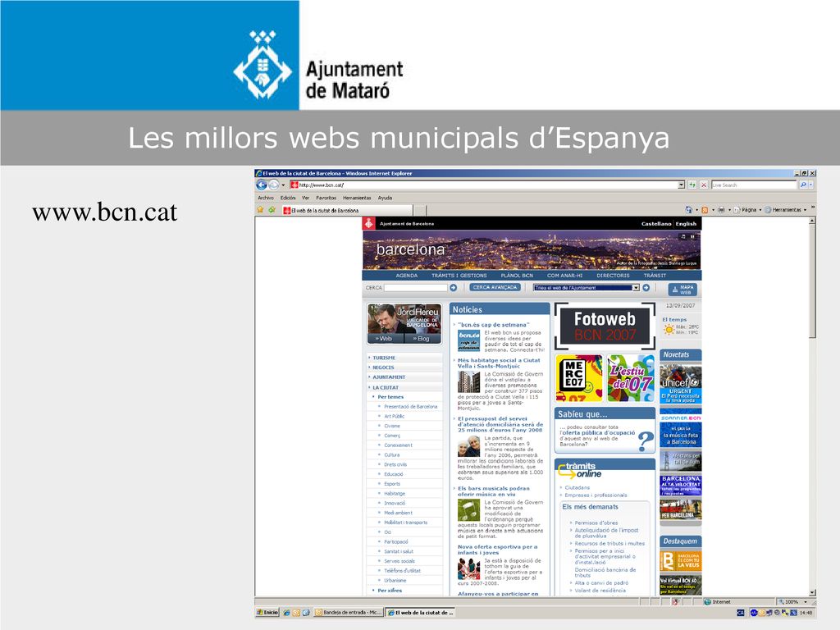Open the Favorites Center star icon

tap(260, 209)
